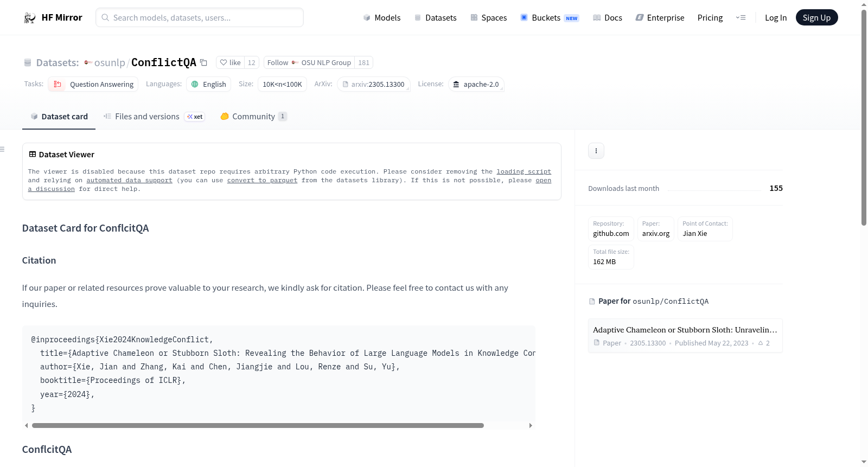Click the osunlp organization avatar icon
This screenshot has width=868, height=467.
point(88,62)
